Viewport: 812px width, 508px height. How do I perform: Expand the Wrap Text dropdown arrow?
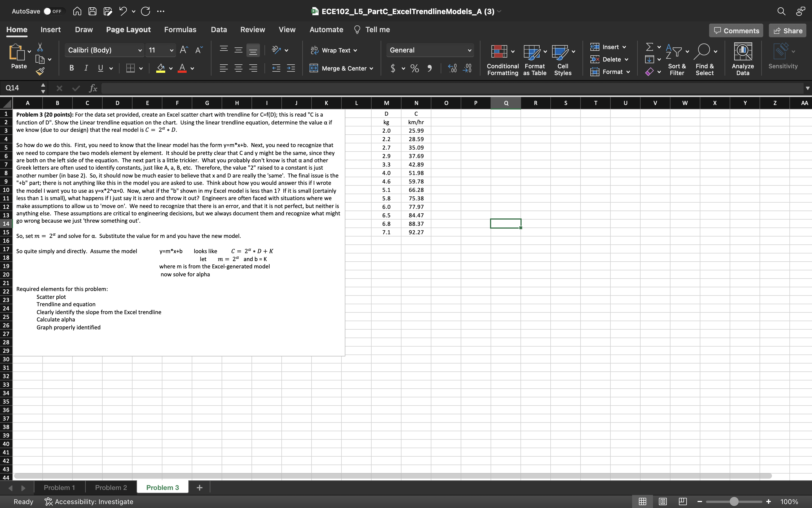click(x=355, y=51)
